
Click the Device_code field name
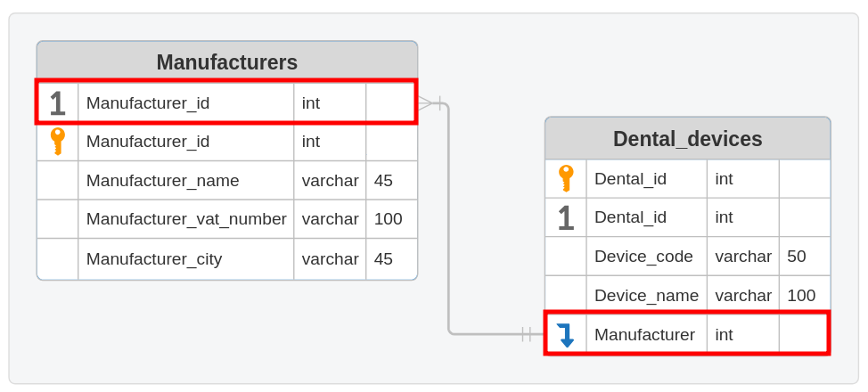click(x=643, y=257)
